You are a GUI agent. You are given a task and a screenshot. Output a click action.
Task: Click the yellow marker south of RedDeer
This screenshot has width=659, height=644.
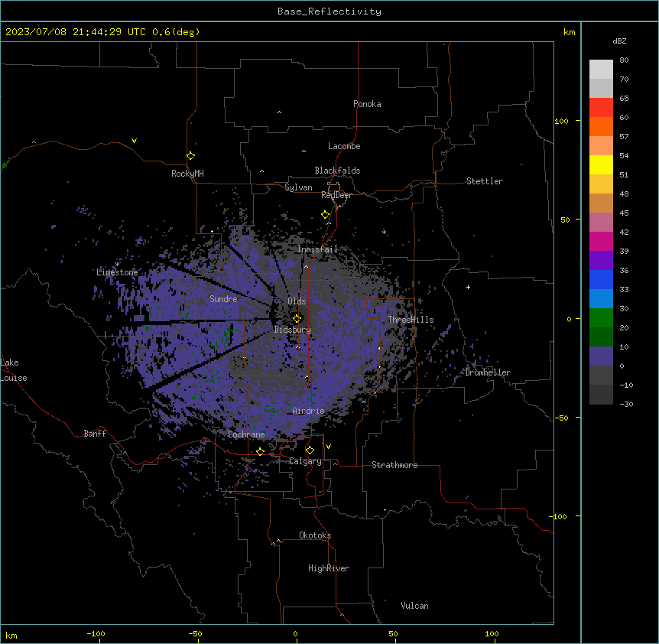[326, 215]
